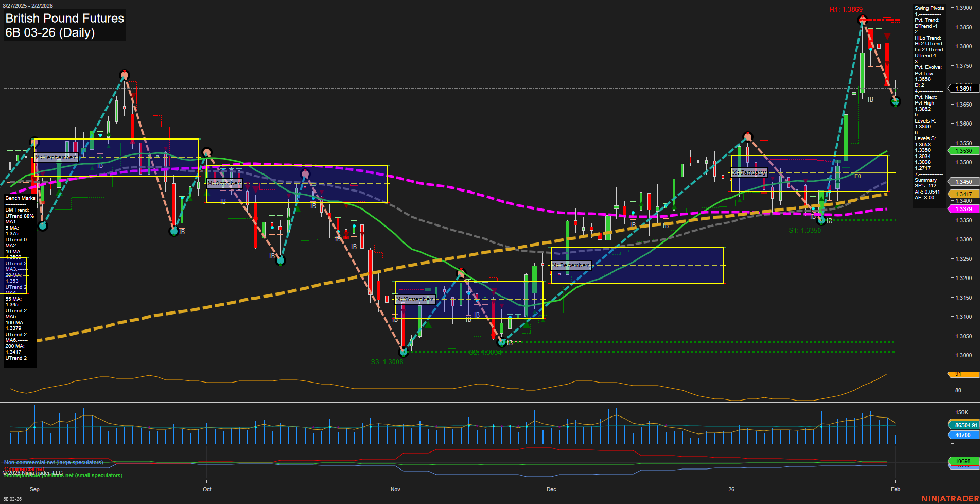Click the red pivot circle at the September swing high
This screenshot has height=504, width=980.
tap(125, 74)
